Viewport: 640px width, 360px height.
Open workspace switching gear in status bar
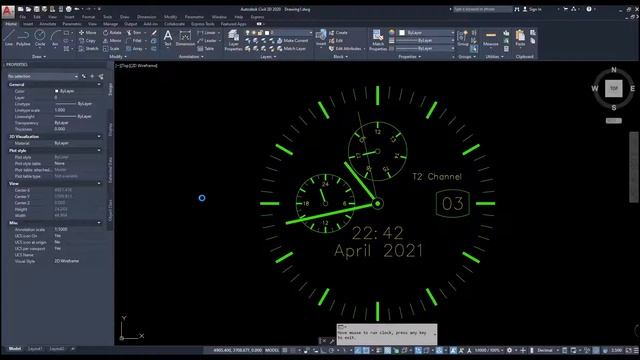coord(509,350)
